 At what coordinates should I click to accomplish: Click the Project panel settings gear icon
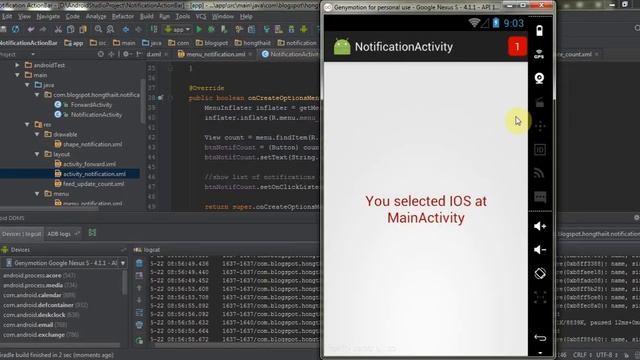click(126, 54)
